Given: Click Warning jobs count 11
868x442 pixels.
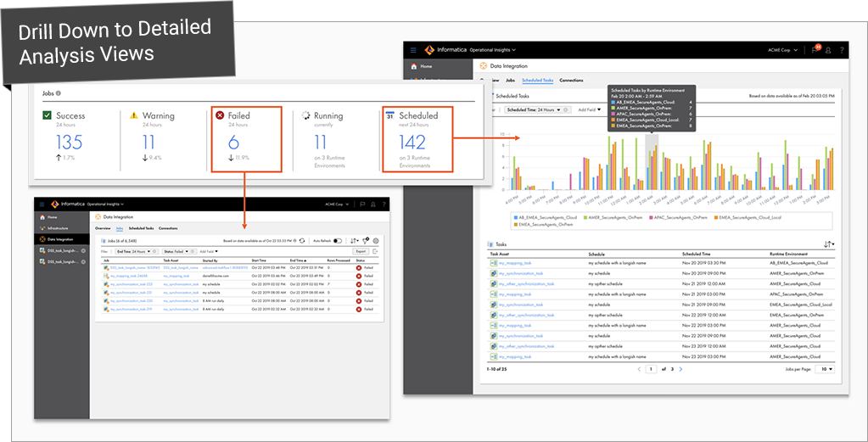Looking at the screenshot, I should (148, 143).
